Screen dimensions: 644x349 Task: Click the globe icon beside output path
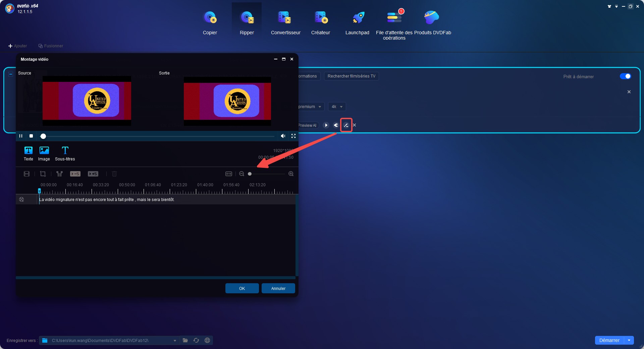click(207, 340)
